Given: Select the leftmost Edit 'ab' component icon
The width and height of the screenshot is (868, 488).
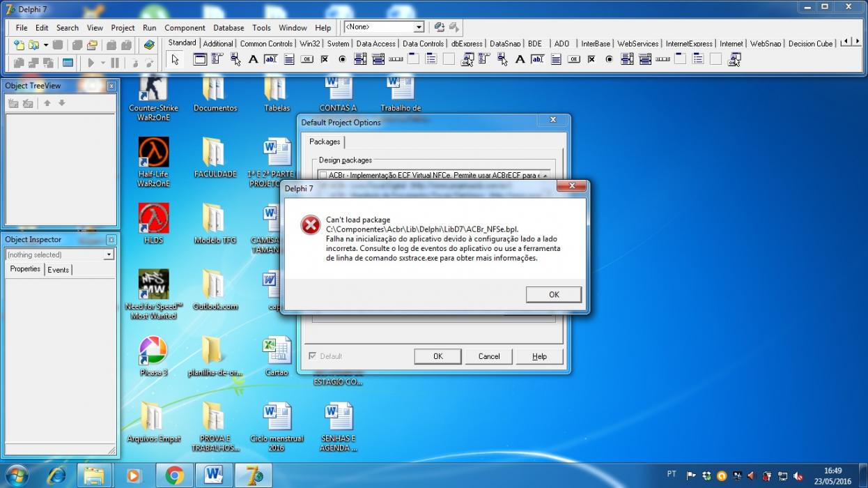Looking at the screenshot, I should coord(271,60).
